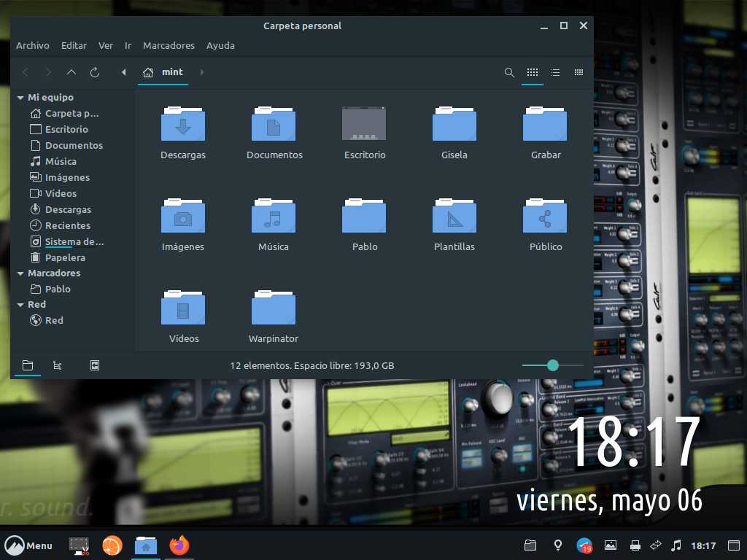Open Papelera in the sidebar

(x=64, y=257)
